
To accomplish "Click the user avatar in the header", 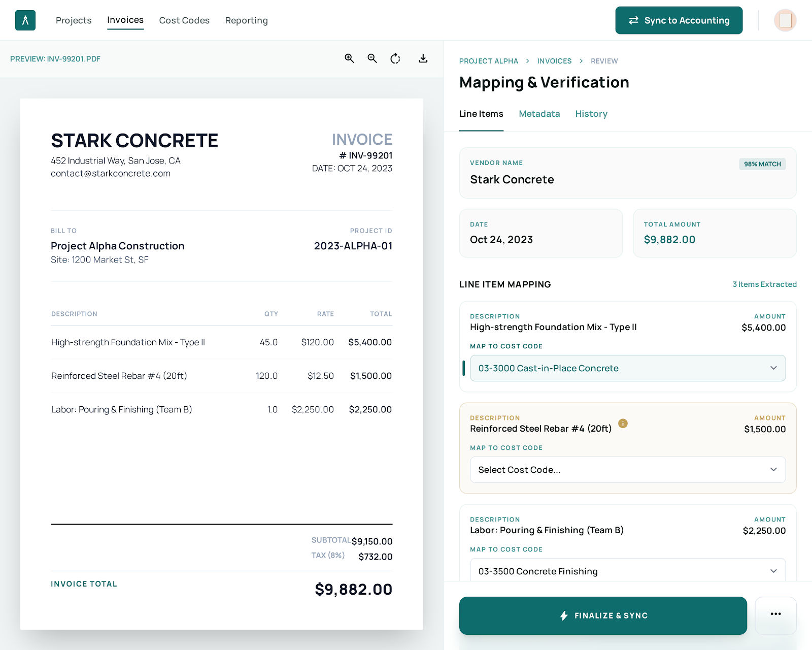I will (785, 20).
